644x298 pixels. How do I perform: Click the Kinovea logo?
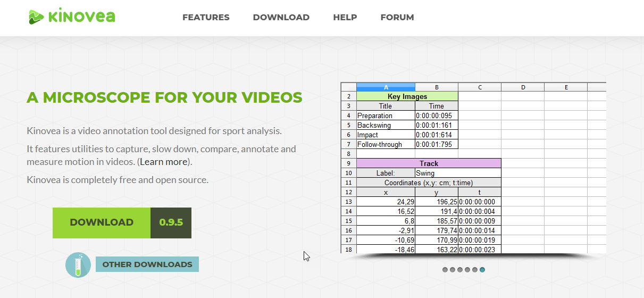click(72, 16)
